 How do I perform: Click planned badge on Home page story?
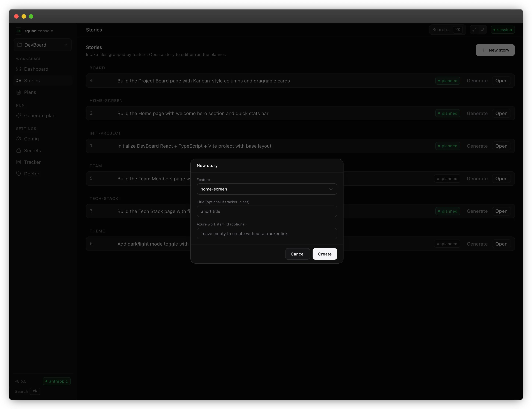coord(448,113)
